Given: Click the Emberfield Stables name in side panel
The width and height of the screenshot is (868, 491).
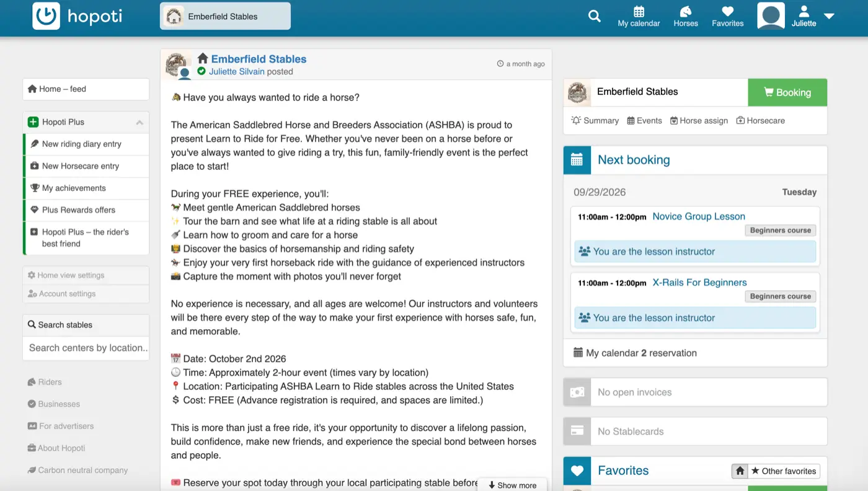Looking at the screenshot, I should click(637, 92).
